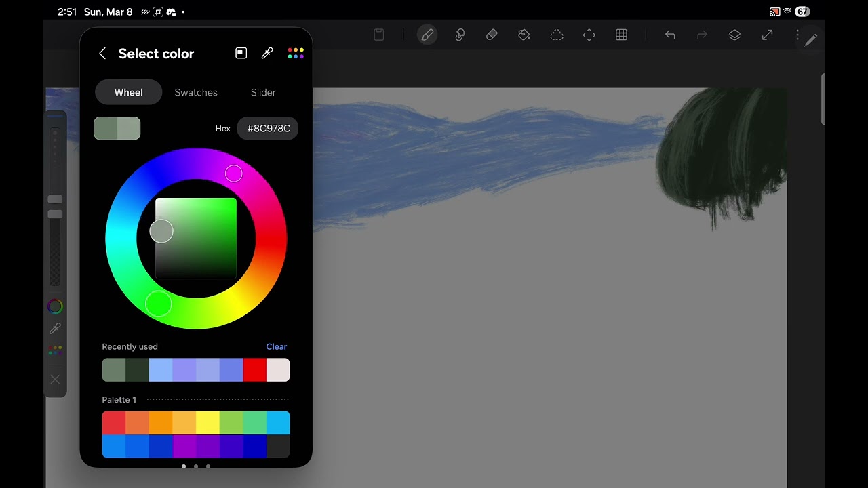This screenshot has height=488, width=868.
Task: Select the smudge finger tool
Action: coord(460,35)
